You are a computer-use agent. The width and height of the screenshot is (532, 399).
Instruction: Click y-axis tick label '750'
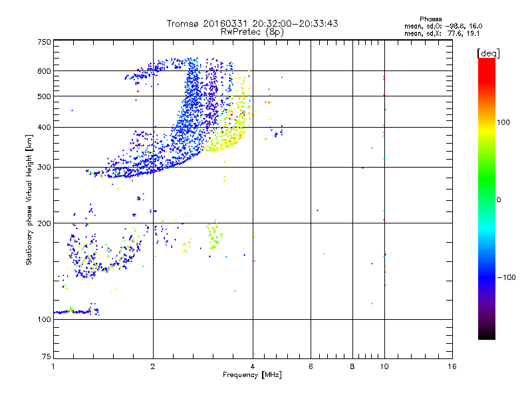click(x=44, y=42)
